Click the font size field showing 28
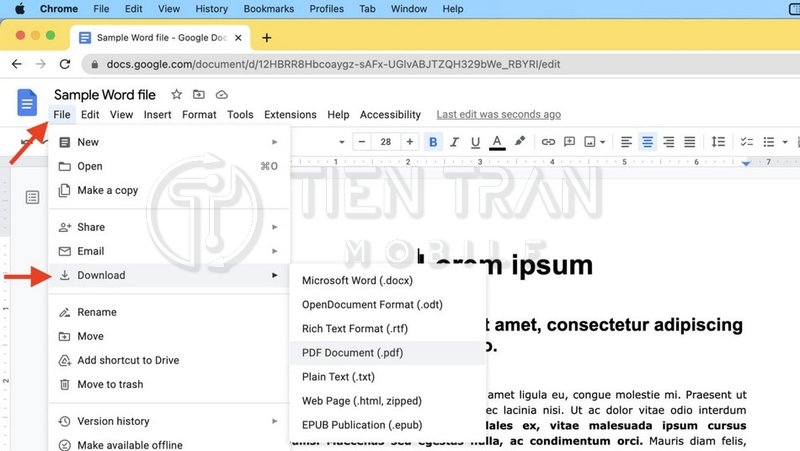Image resolution: width=800 pixels, height=451 pixels. tap(386, 142)
